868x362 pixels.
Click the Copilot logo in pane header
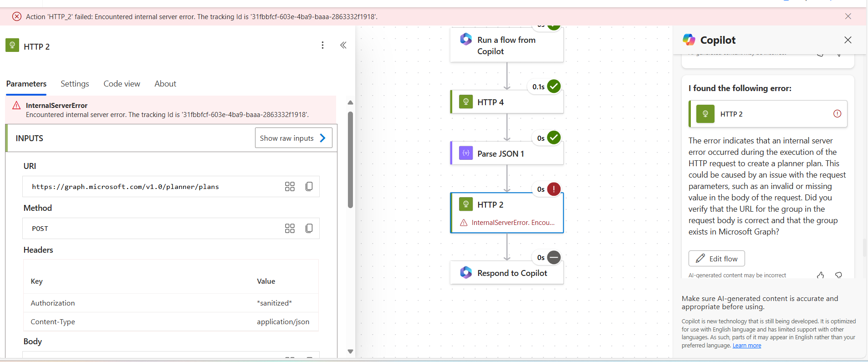tap(689, 40)
